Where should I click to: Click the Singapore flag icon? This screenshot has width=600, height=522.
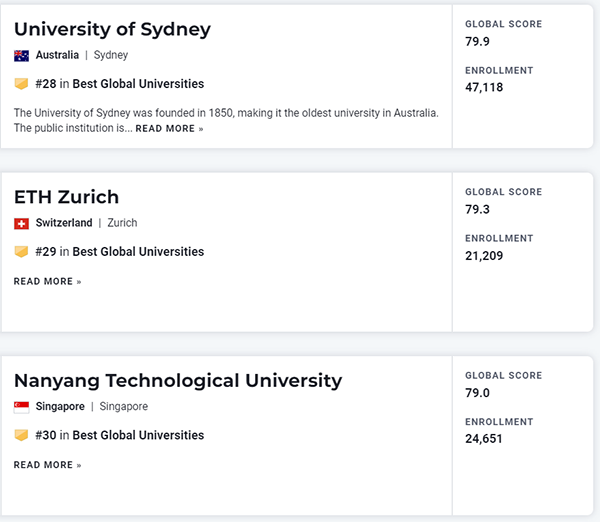pyautogui.click(x=21, y=407)
